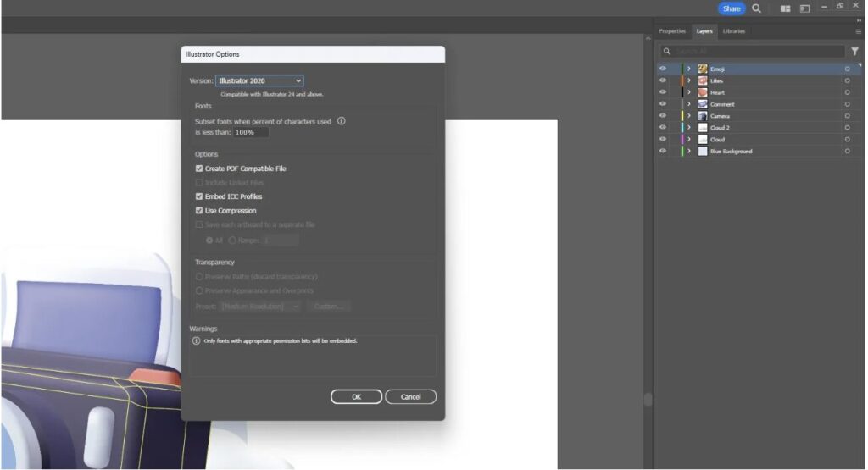The width and height of the screenshot is (868, 470).
Task: Select the Cloud layer name
Action: (x=717, y=140)
